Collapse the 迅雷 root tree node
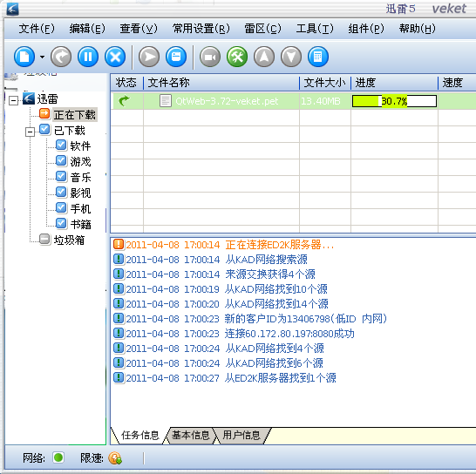Viewport: 476px width, 474px height. coord(13,100)
